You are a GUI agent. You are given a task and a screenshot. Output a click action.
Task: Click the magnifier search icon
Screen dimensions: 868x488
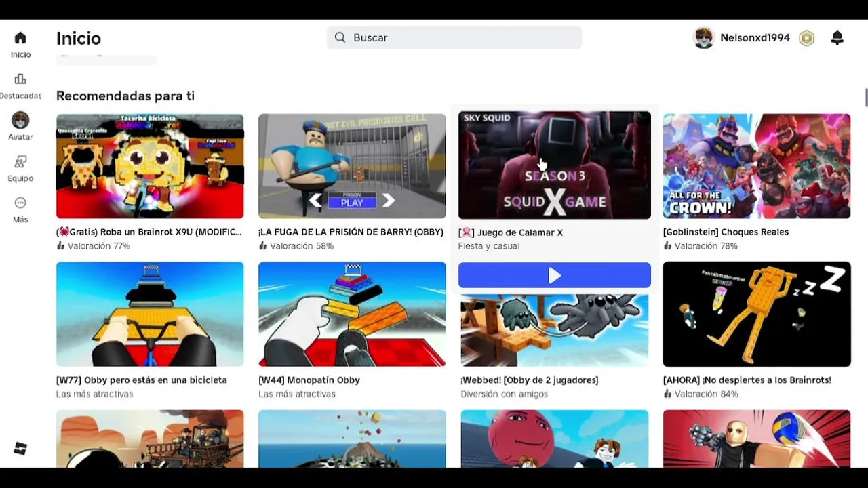pyautogui.click(x=340, y=37)
